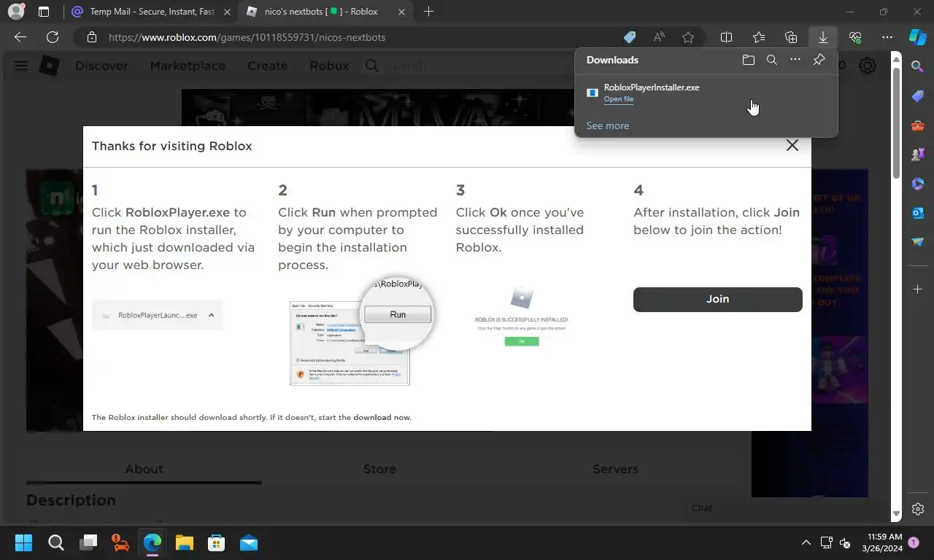The image size is (934, 560).
Task: Click the address bar URL
Action: pos(247,37)
